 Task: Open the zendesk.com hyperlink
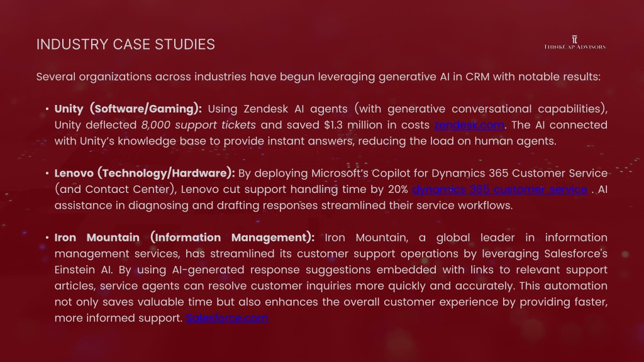click(469, 125)
